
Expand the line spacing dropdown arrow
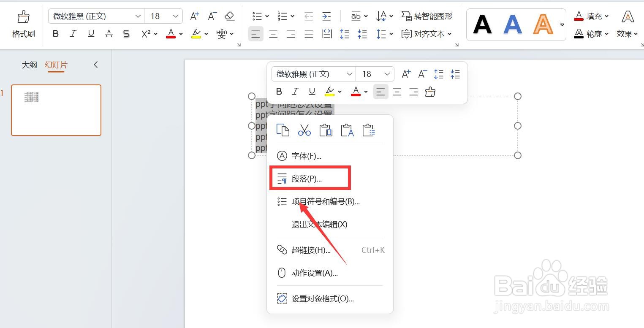(390, 34)
